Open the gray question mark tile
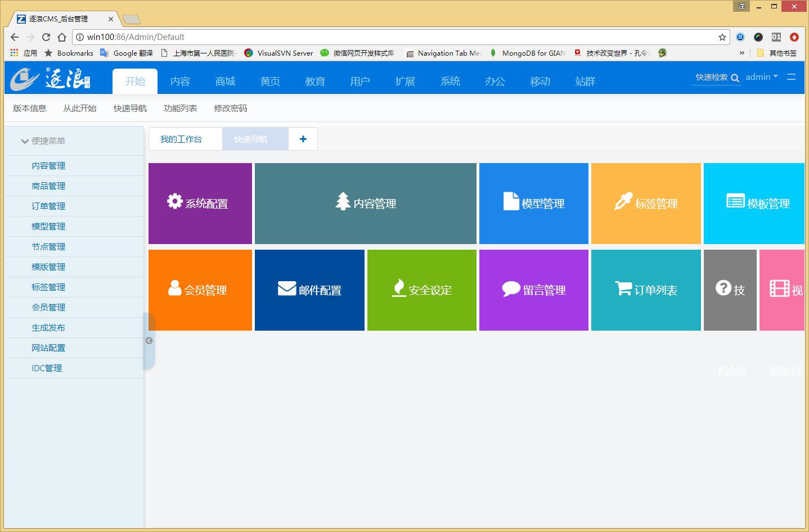This screenshot has width=809, height=532. pyautogui.click(x=730, y=290)
